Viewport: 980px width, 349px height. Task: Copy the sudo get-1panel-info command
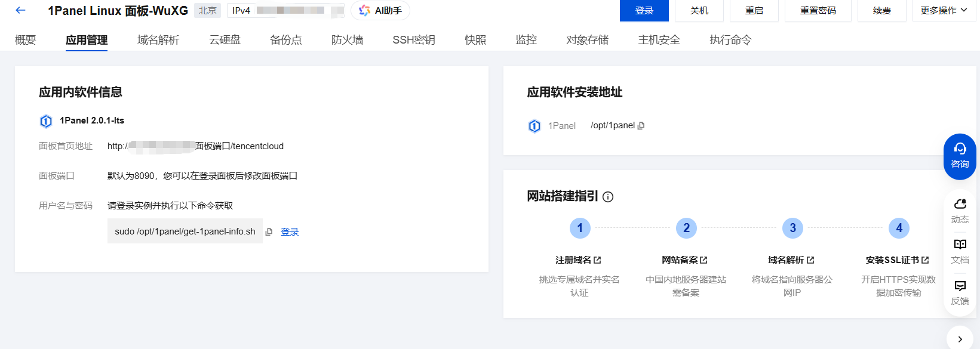[269, 232]
